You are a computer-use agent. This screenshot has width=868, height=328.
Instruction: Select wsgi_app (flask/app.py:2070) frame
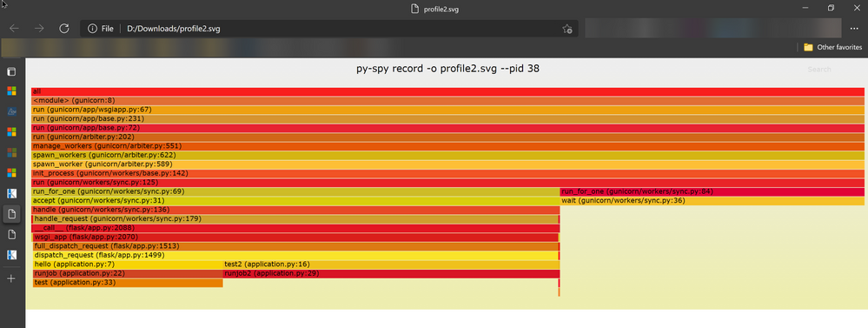click(x=296, y=238)
